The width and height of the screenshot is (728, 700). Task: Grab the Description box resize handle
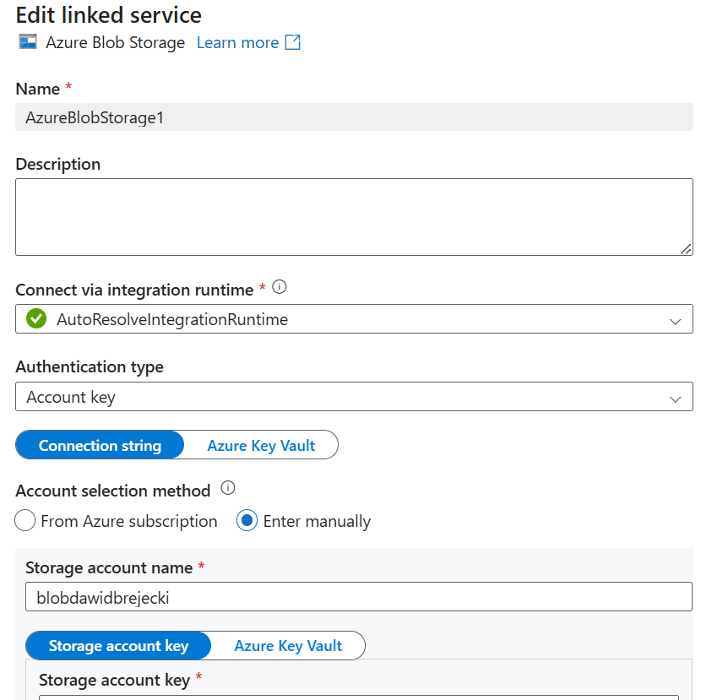[686, 249]
